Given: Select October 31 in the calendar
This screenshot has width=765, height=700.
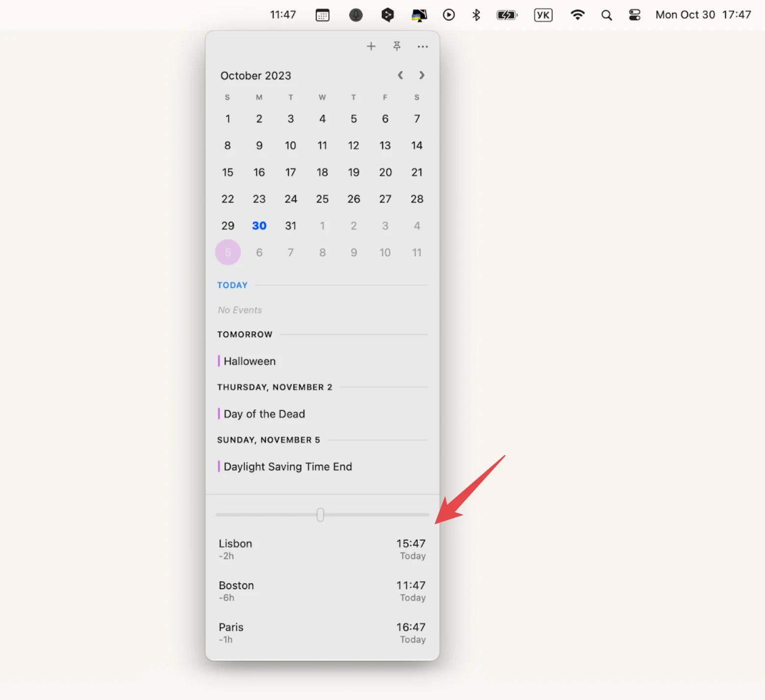Looking at the screenshot, I should click(291, 225).
